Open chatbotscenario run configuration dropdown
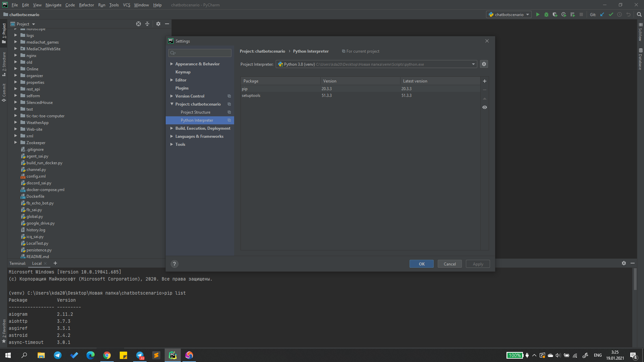The height and width of the screenshot is (362, 644). [x=509, y=14]
